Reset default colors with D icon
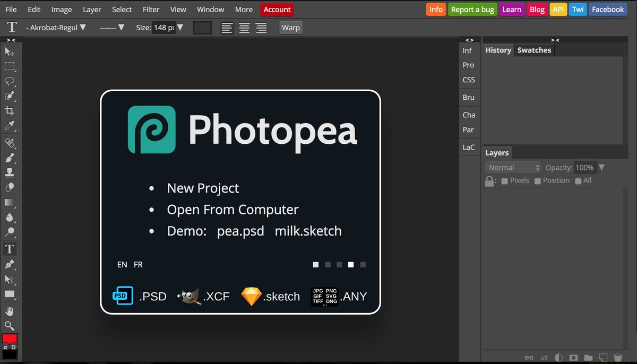The image size is (637, 364). [x=14, y=347]
